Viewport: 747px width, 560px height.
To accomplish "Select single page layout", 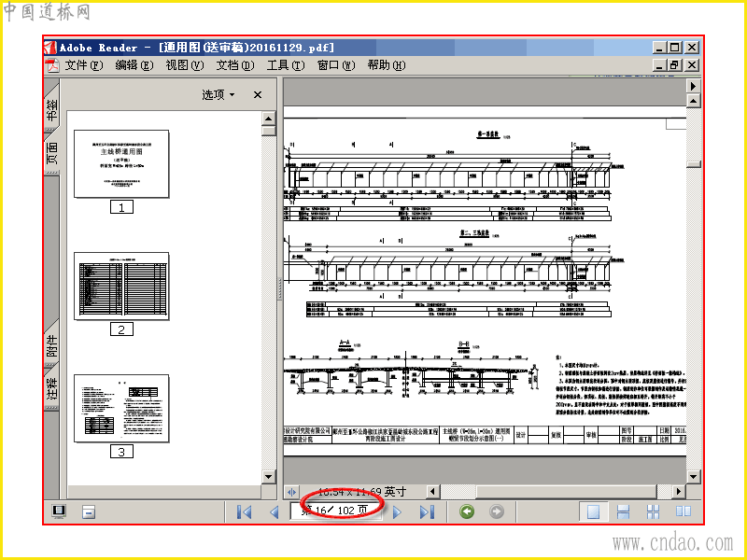I will [x=594, y=511].
